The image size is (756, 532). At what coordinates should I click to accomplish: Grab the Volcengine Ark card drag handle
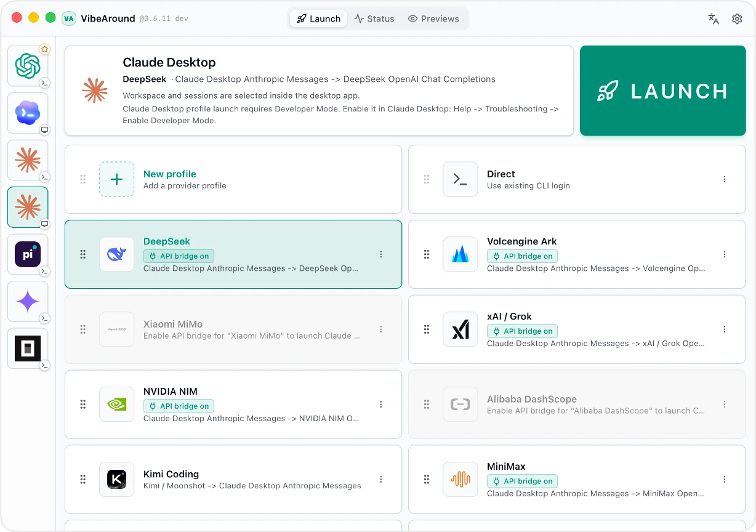427,254
